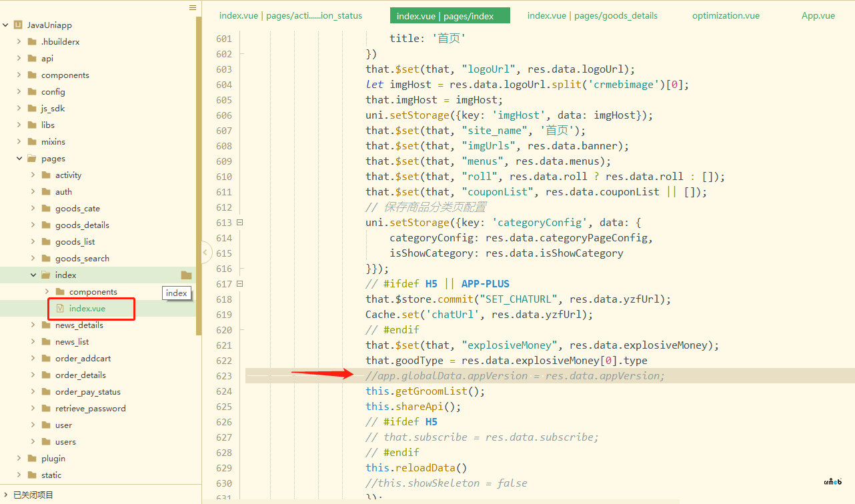
Task: Collapse the pages folder chevron
Action: 19,159
